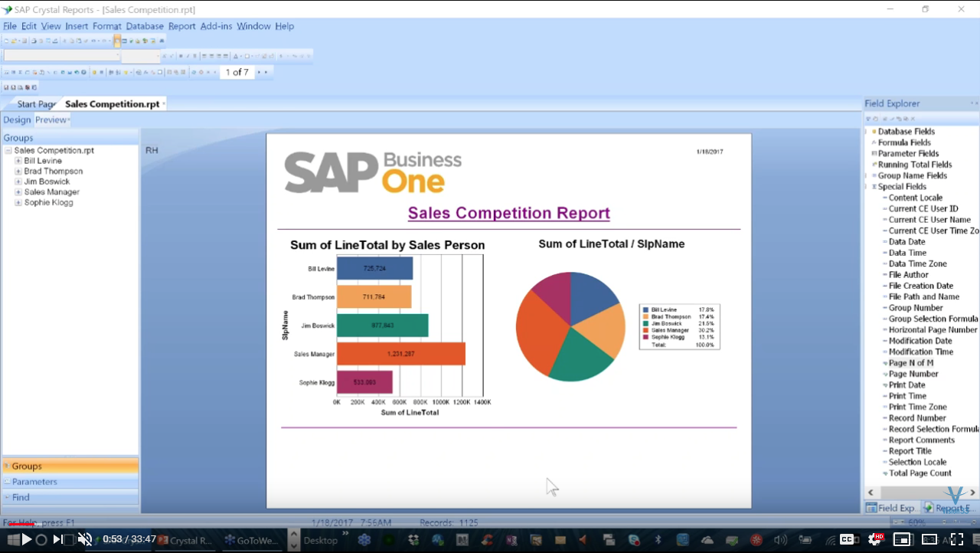Open the Report menu

(181, 25)
